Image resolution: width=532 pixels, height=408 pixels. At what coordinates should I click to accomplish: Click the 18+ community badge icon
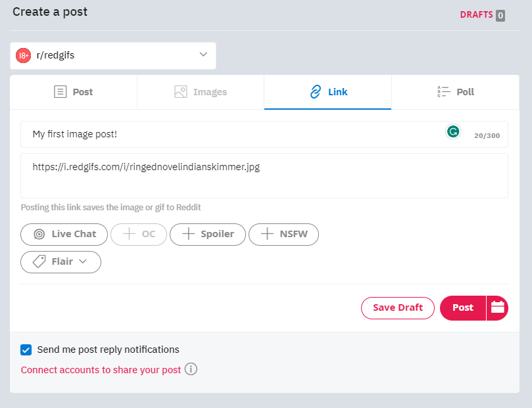pyautogui.click(x=24, y=55)
